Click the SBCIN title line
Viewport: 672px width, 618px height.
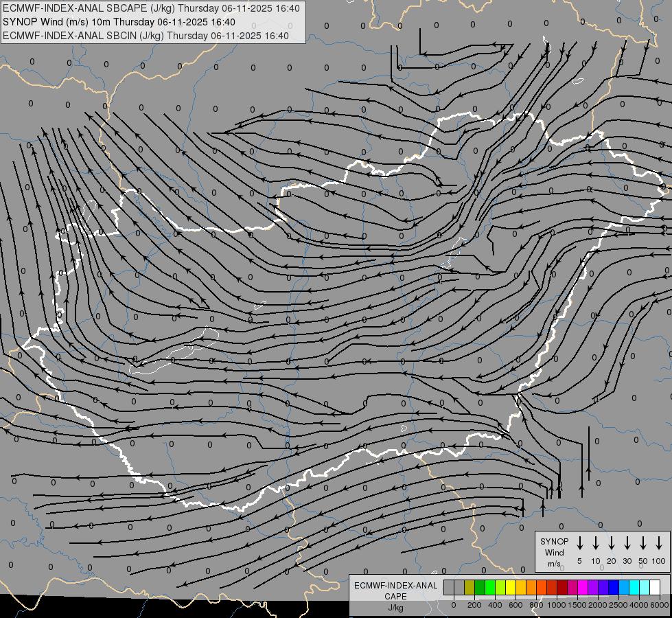146,36
